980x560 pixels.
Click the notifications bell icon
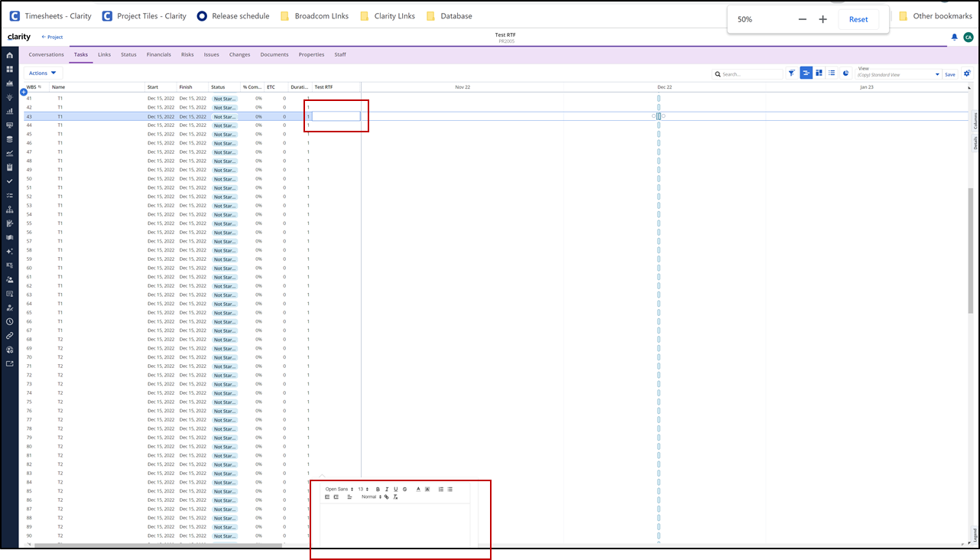click(954, 37)
